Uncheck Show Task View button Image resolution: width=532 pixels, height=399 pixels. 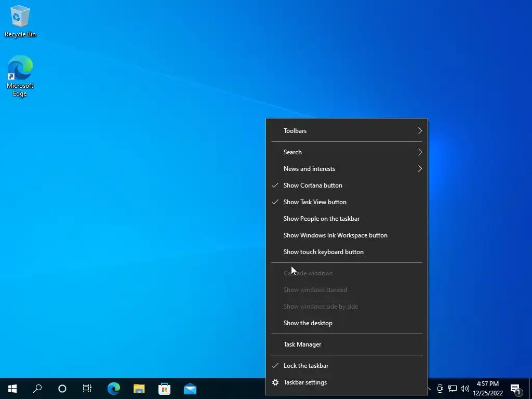click(347, 202)
